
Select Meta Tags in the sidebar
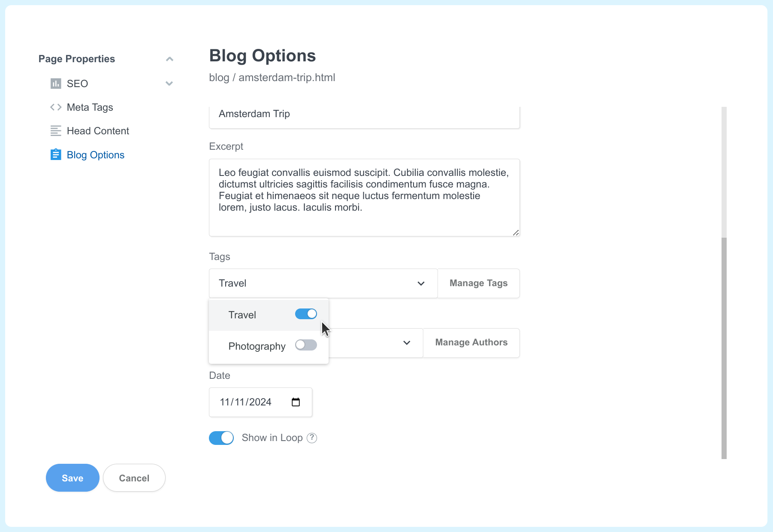tap(90, 107)
